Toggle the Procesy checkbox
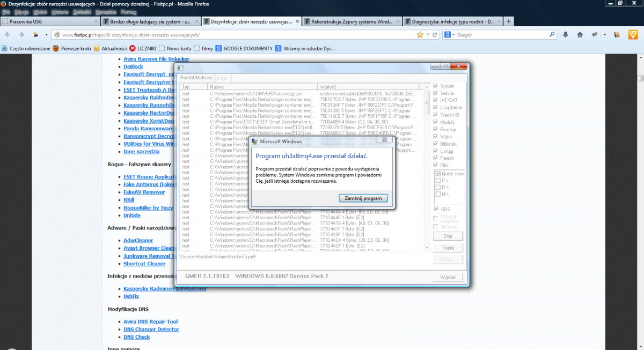The image size is (644, 350). (x=436, y=130)
